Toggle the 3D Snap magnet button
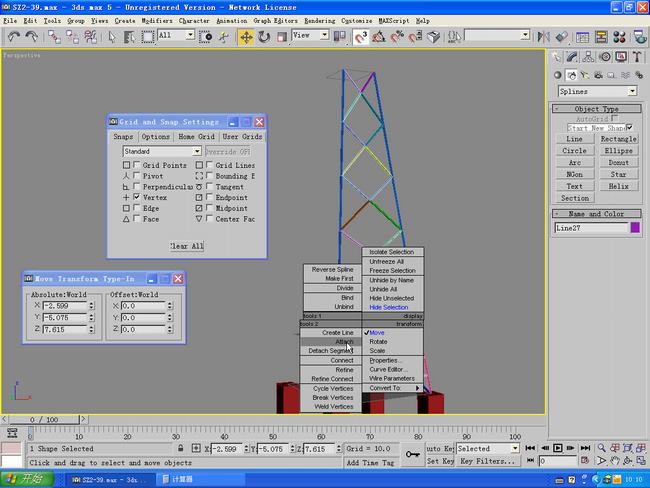Screen dimensions: 650x488 tap(361, 37)
